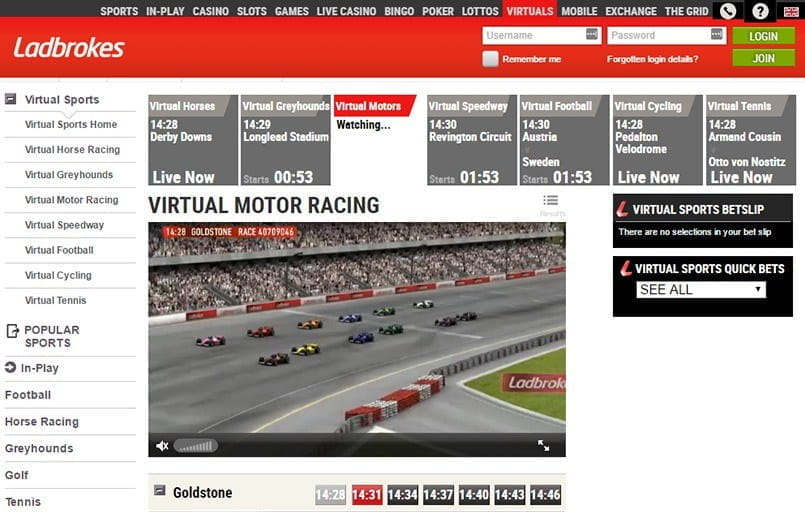Image resolution: width=805 pixels, height=512 pixels.
Task: Open the SPORTS top menu
Action: (x=119, y=11)
